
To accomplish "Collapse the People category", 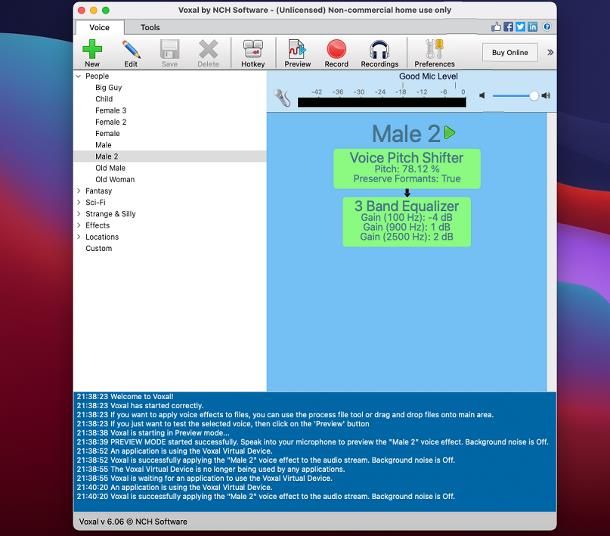I will pos(79,76).
